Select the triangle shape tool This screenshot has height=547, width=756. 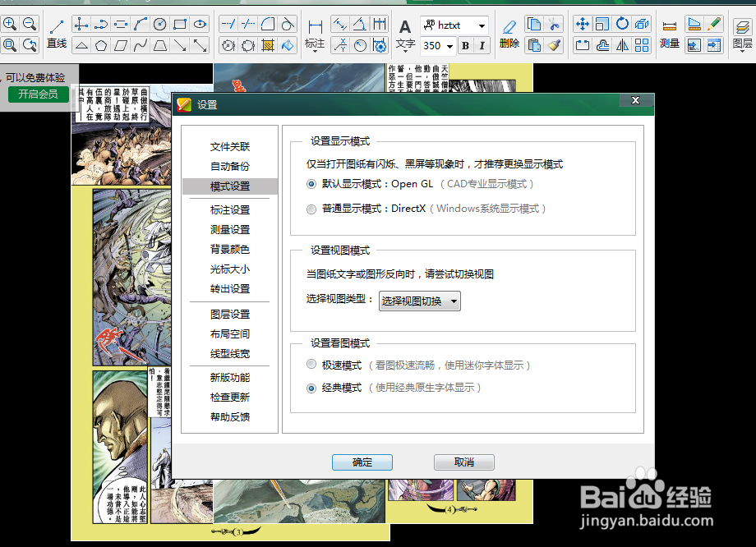pyautogui.click(x=81, y=46)
